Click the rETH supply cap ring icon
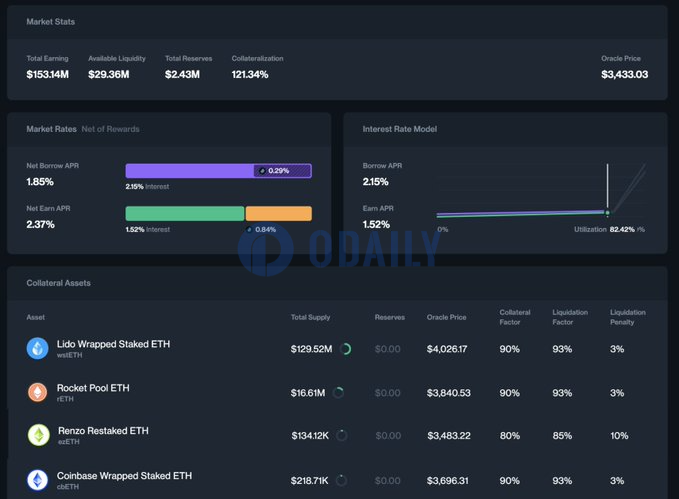The height and width of the screenshot is (499, 679). click(338, 393)
